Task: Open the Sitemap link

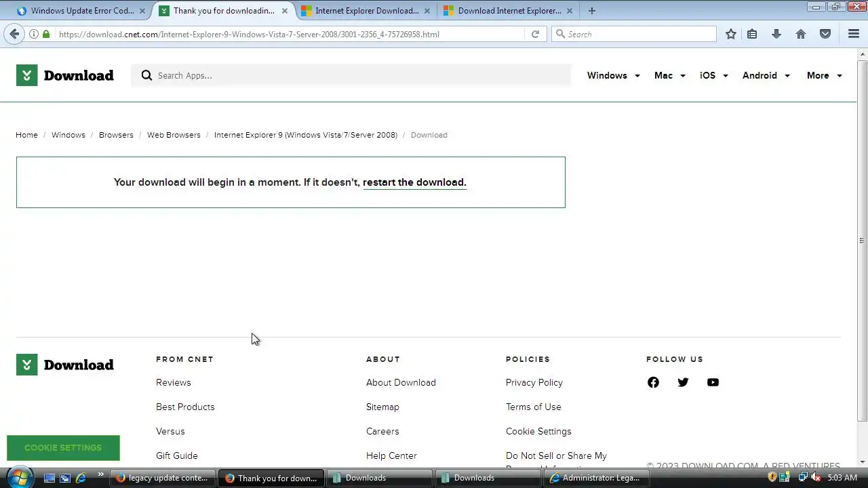Action: click(x=382, y=407)
